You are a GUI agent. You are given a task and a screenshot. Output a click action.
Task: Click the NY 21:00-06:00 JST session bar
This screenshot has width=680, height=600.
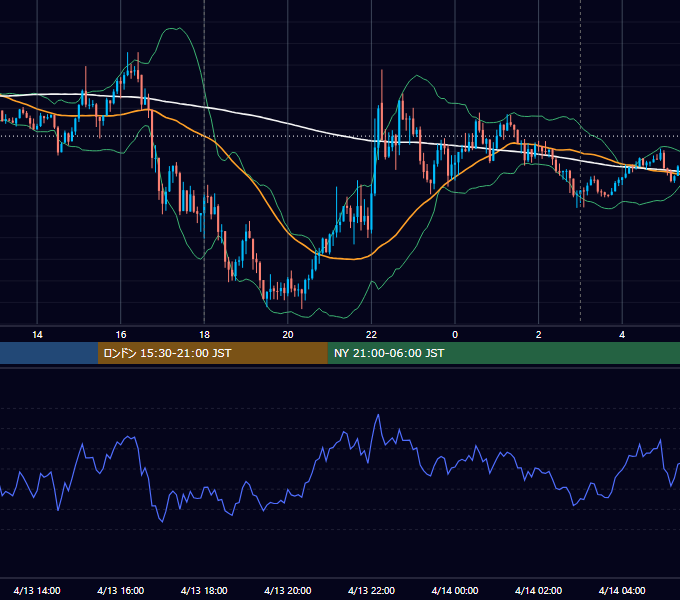[503, 353]
